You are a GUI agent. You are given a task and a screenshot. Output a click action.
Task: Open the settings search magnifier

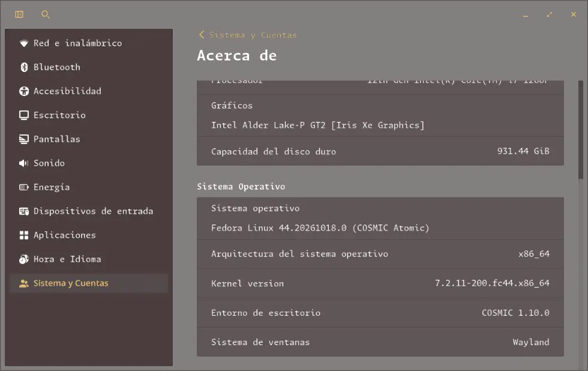[46, 14]
